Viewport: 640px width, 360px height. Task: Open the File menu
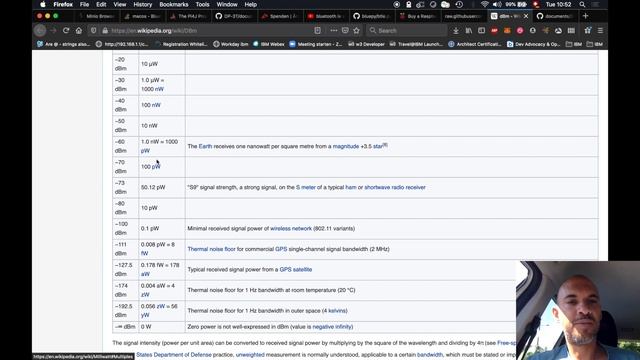click(x=84, y=4)
